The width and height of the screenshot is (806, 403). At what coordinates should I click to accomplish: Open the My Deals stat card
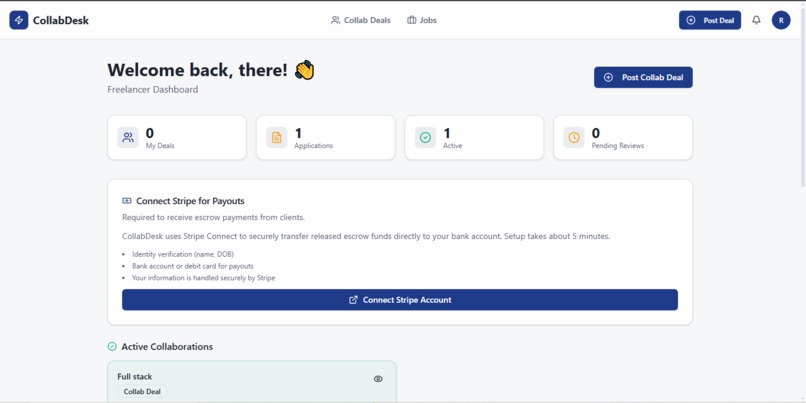tap(177, 138)
